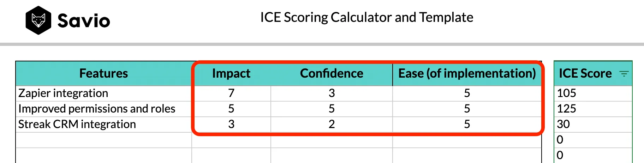Open the ICE Score filter dropdown

[624, 74]
